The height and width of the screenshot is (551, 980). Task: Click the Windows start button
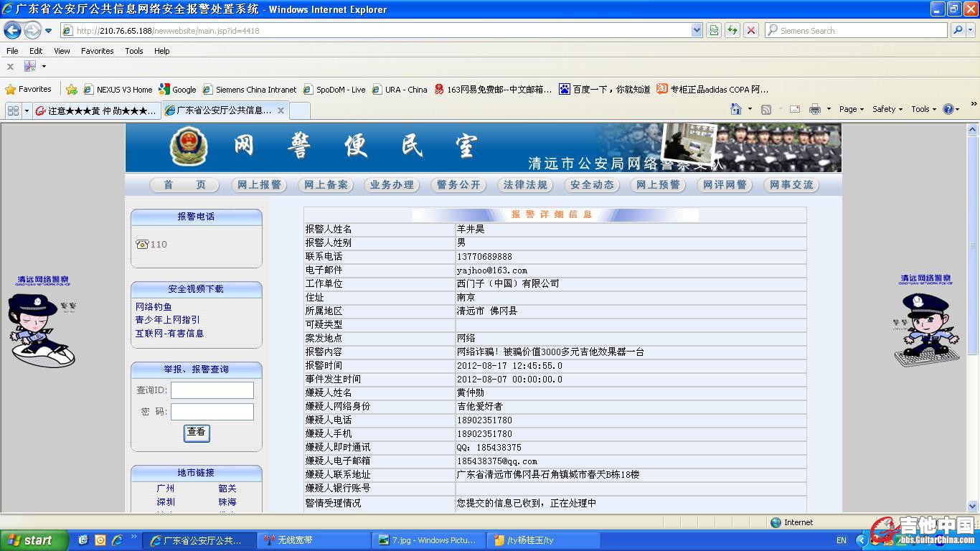[x=34, y=541]
